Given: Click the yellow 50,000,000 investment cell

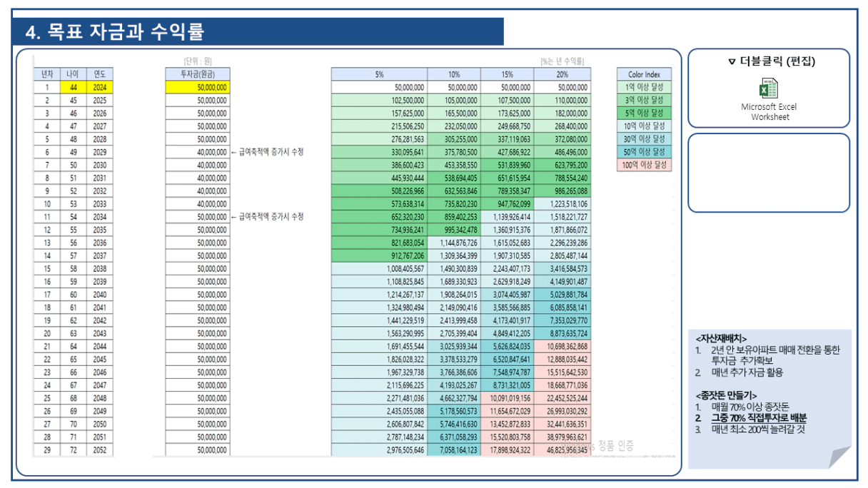Looking at the screenshot, I should 197,87.
